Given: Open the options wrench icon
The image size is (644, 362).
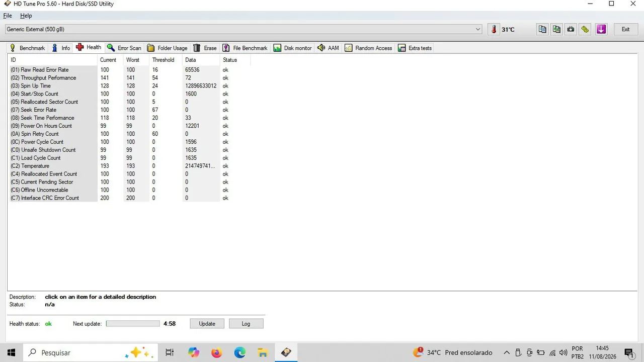Looking at the screenshot, I should click(x=585, y=29).
